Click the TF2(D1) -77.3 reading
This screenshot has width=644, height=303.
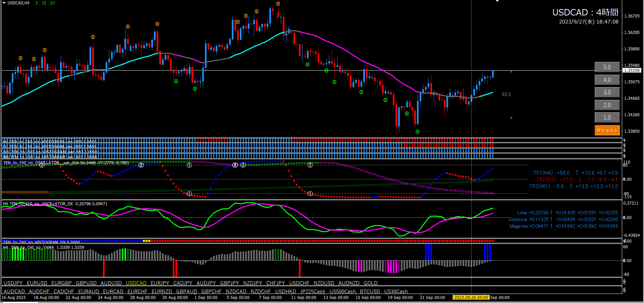coord(577,180)
